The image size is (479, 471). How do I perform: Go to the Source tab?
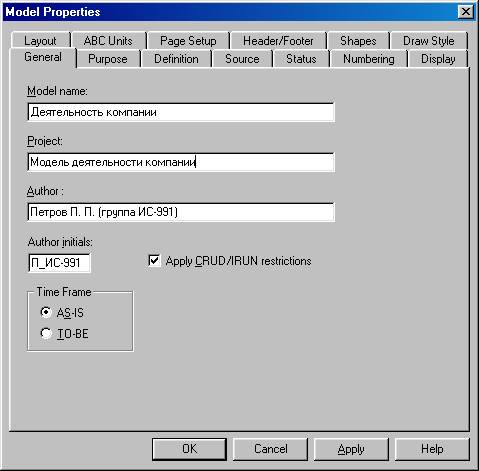click(242, 59)
